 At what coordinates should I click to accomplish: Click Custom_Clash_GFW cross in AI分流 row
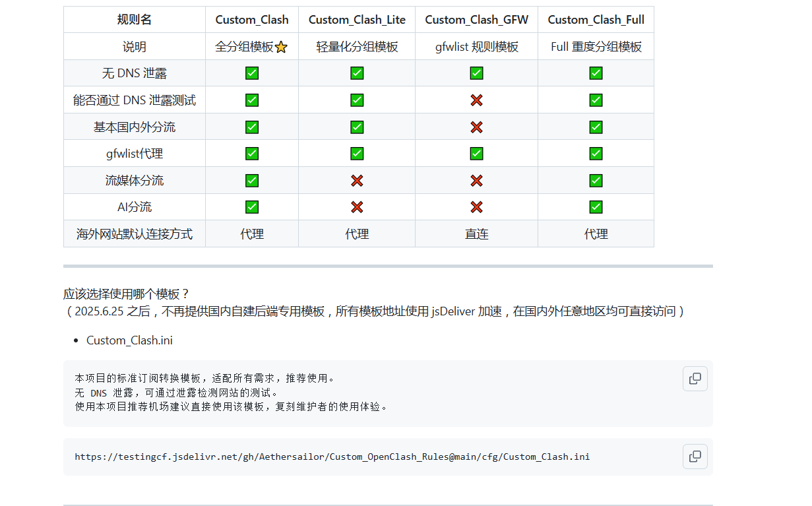[476, 207]
